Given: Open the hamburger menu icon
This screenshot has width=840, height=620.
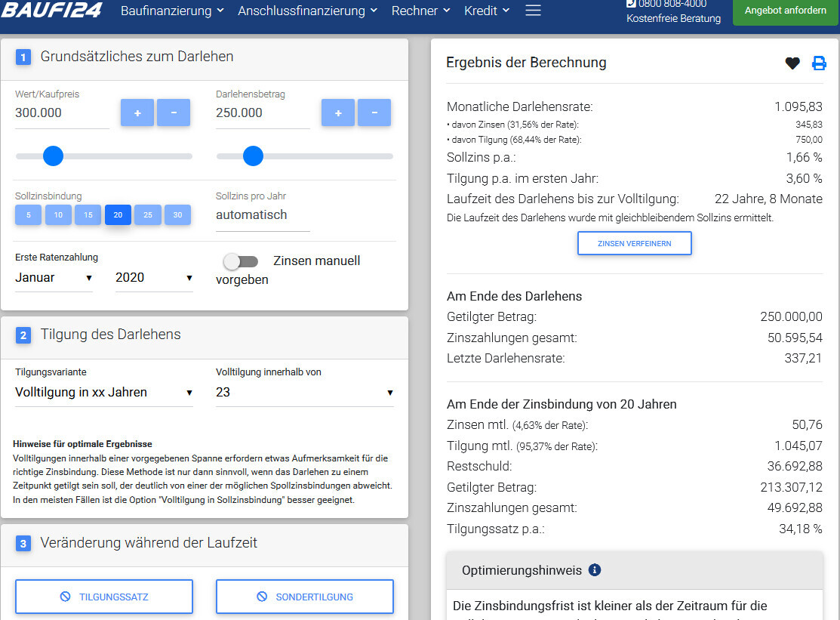Looking at the screenshot, I should 533,11.
